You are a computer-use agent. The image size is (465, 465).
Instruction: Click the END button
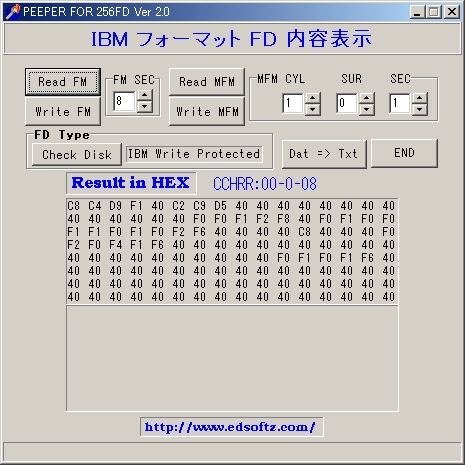coord(404,153)
